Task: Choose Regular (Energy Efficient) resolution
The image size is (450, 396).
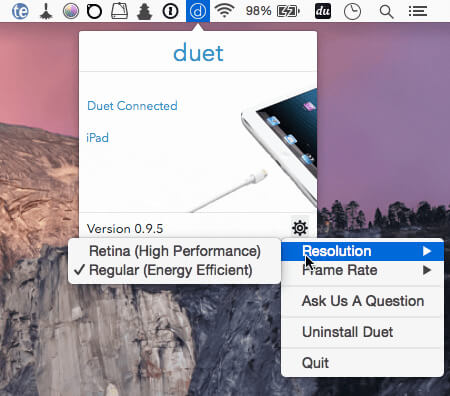Action: tap(174, 270)
